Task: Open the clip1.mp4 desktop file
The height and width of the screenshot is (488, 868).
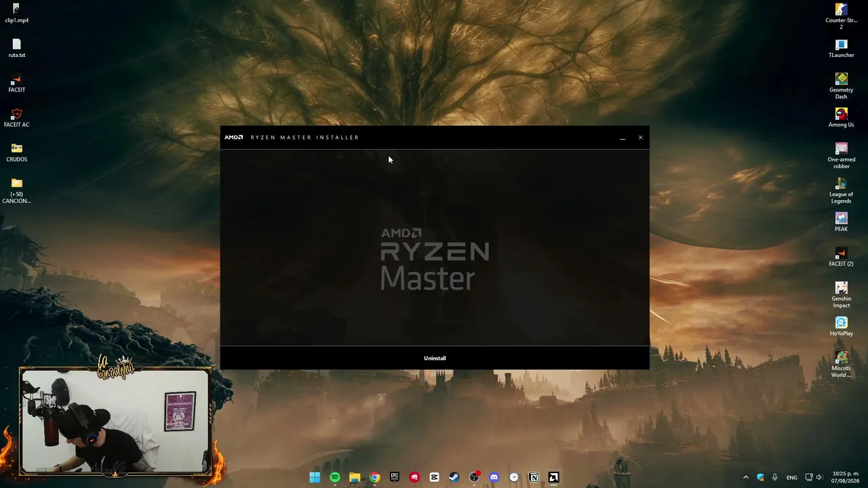Action: [17, 14]
